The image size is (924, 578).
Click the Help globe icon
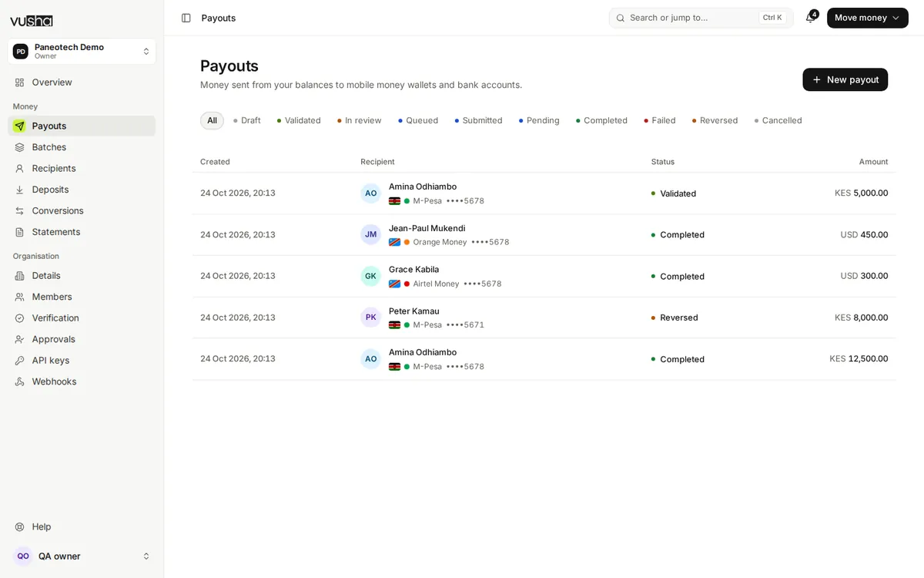(19, 527)
